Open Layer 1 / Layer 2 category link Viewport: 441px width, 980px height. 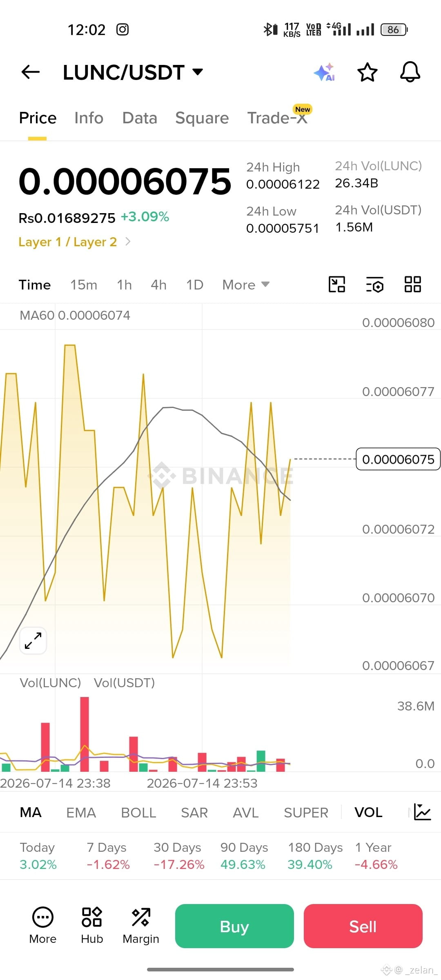68,242
